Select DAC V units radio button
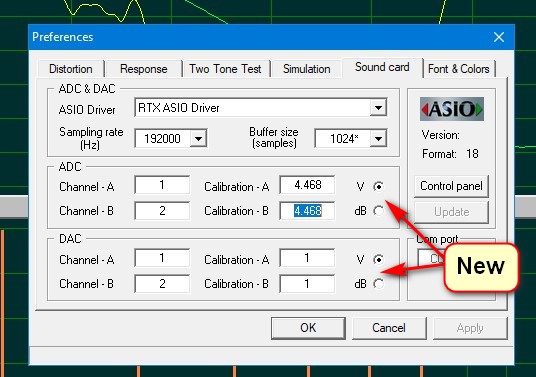536x377 pixels. [378, 259]
